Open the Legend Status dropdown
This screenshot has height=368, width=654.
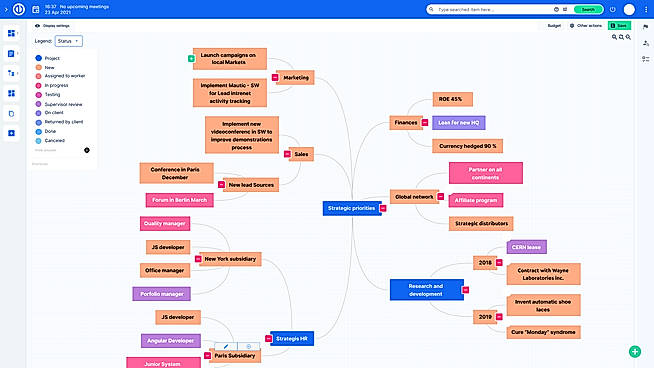[69, 41]
